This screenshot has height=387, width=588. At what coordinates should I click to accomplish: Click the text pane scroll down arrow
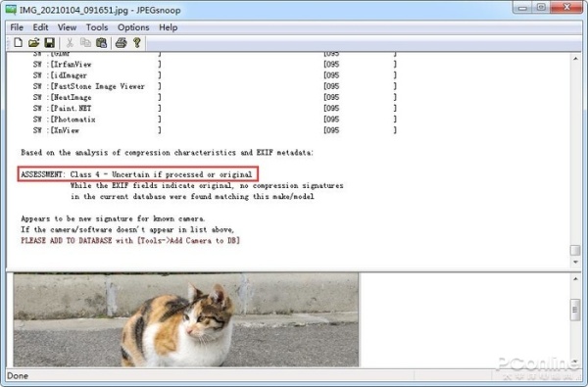click(575, 262)
